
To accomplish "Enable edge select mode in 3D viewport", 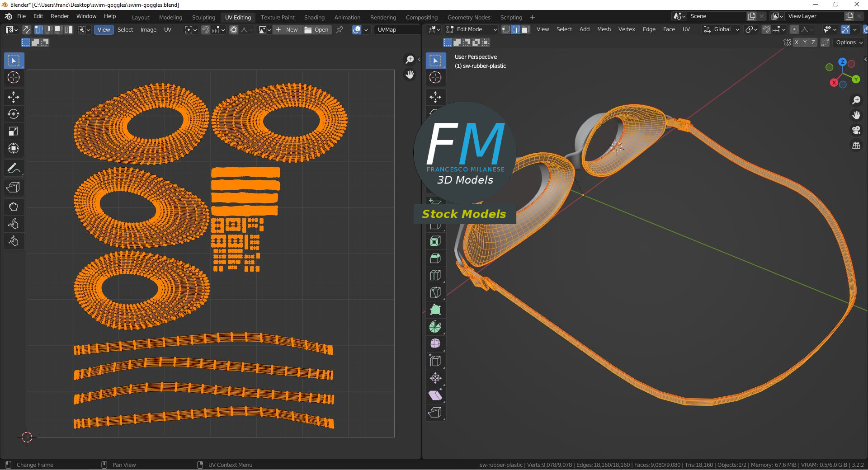I will [x=515, y=29].
